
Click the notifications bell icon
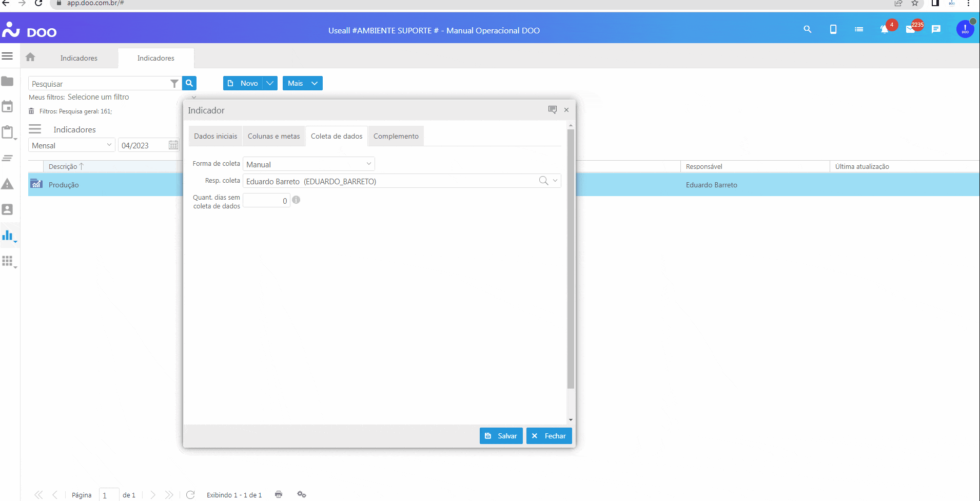885,30
